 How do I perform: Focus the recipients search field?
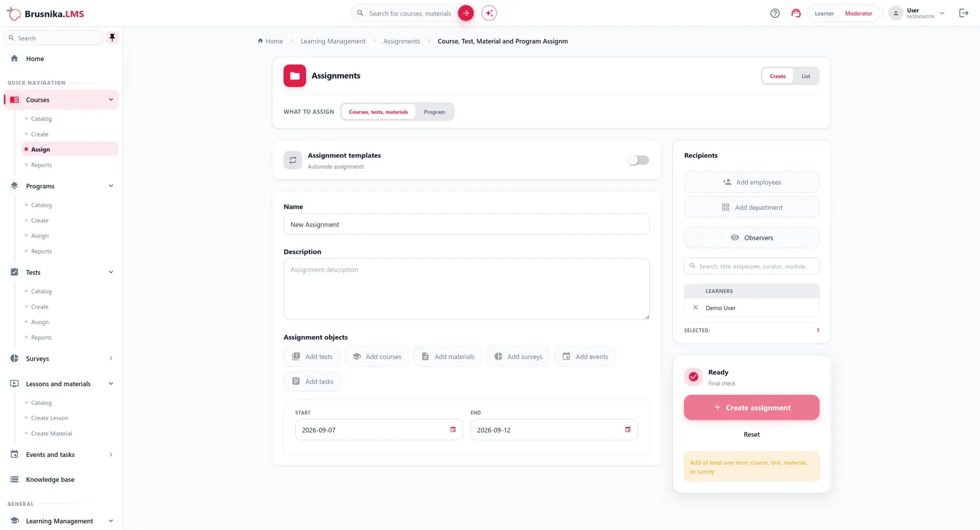pyautogui.click(x=751, y=266)
